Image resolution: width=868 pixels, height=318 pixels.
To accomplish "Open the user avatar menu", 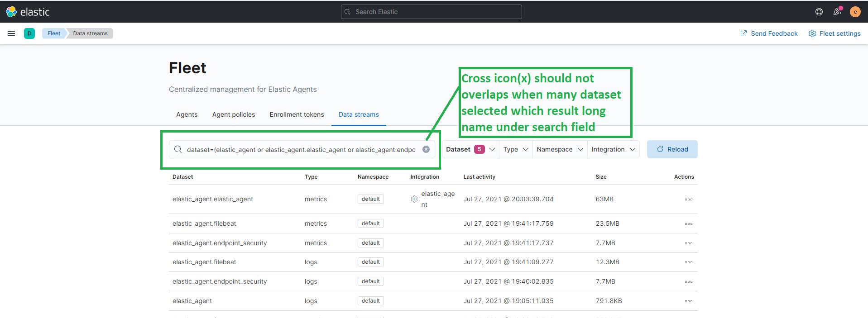I will 855,12.
